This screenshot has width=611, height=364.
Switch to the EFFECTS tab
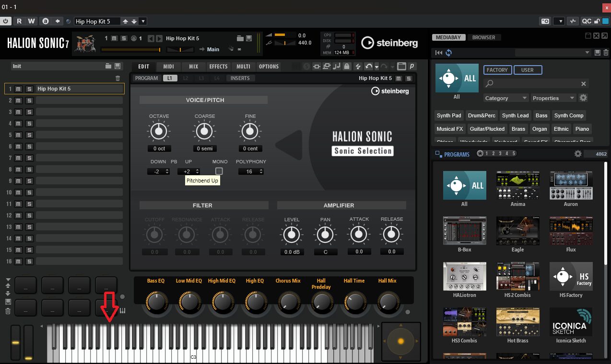(x=219, y=67)
